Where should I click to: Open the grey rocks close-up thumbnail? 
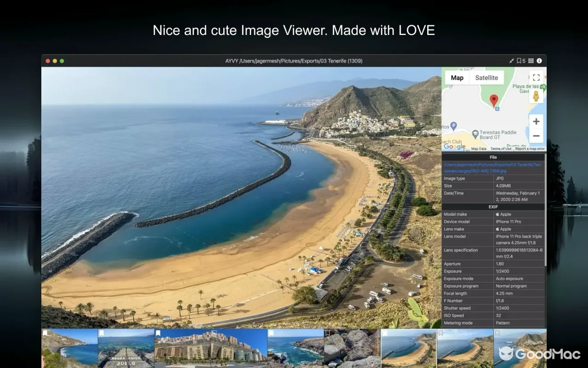352,348
